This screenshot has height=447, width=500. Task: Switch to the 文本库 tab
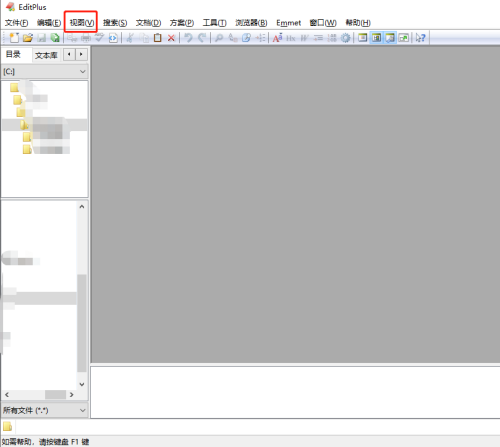(46, 55)
